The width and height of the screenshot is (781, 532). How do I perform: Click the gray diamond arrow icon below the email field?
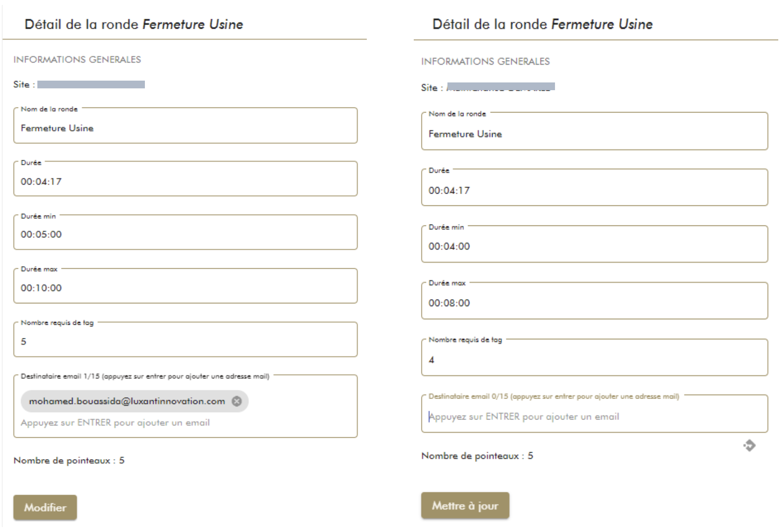click(750, 445)
